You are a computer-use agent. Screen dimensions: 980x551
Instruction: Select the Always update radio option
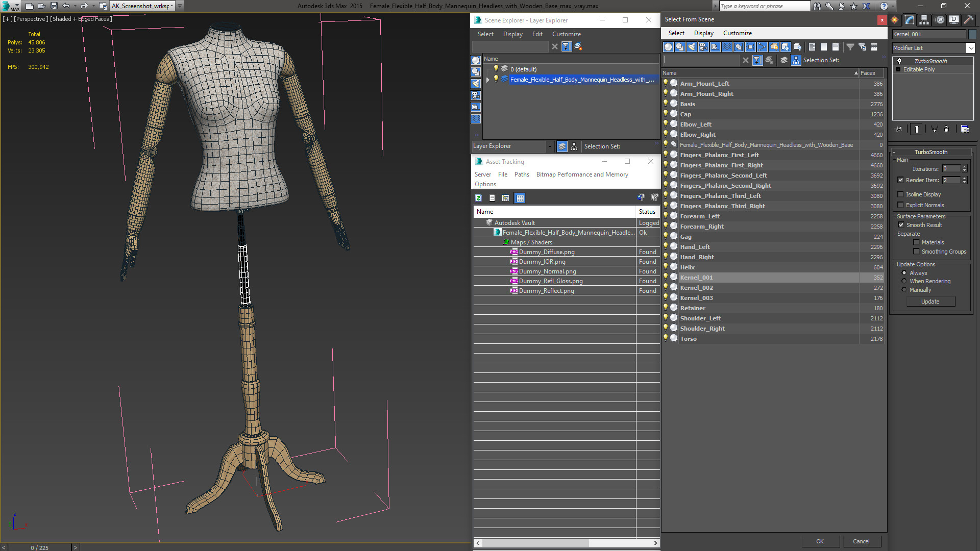pyautogui.click(x=904, y=273)
